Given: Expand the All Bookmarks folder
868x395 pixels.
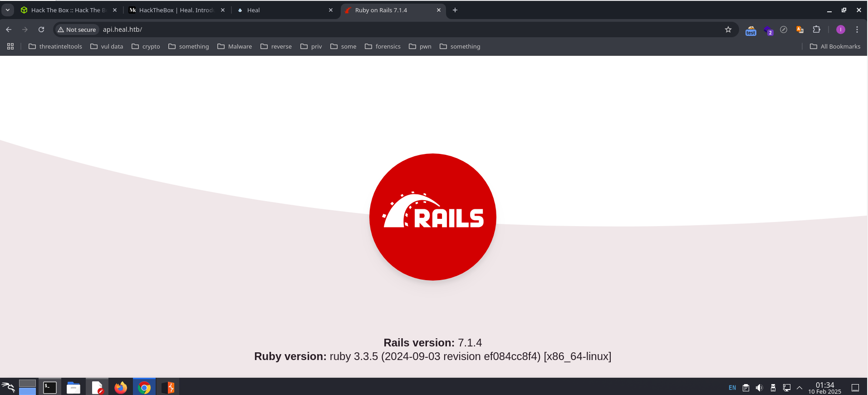Looking at the screenshot, I should point(835,46).
